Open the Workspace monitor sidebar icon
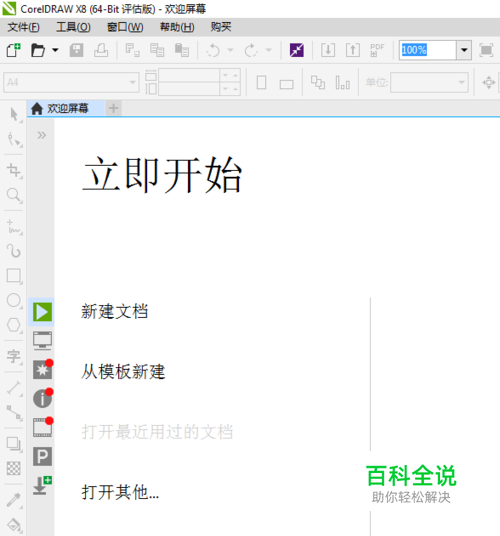Screen dimensions: 500x536 [x=42, y=340]
